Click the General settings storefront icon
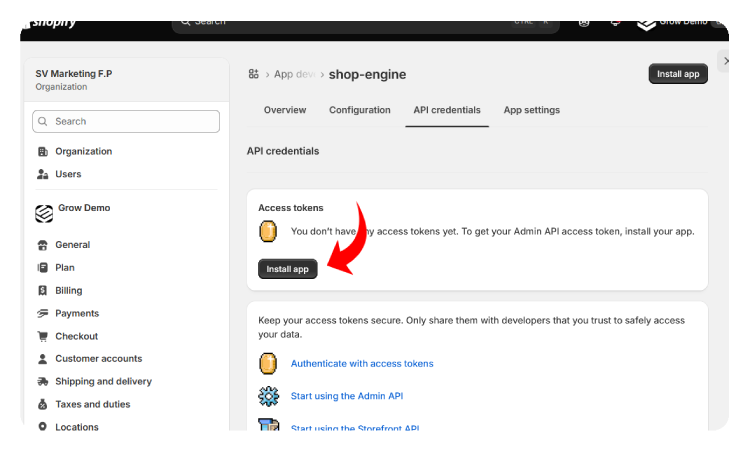 [43, 245]
